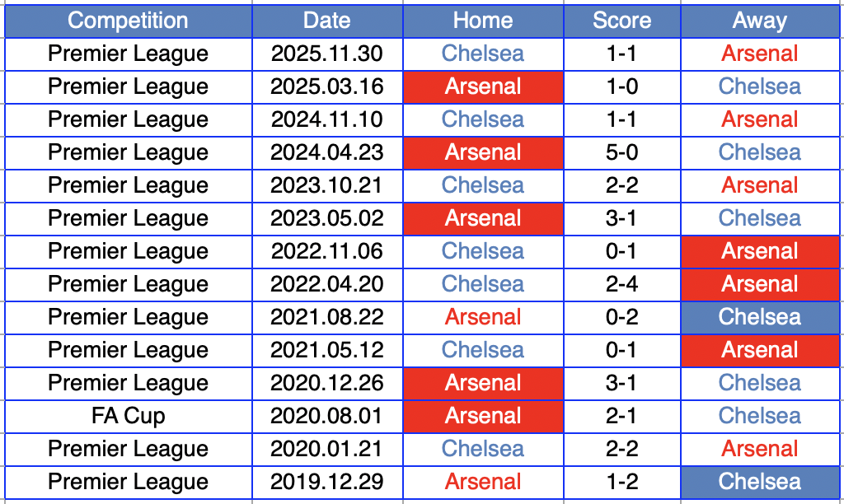Click red Arsenal away cell for 2022.11.06
Viewport: 844px width, 504px height.
[759, 251]
